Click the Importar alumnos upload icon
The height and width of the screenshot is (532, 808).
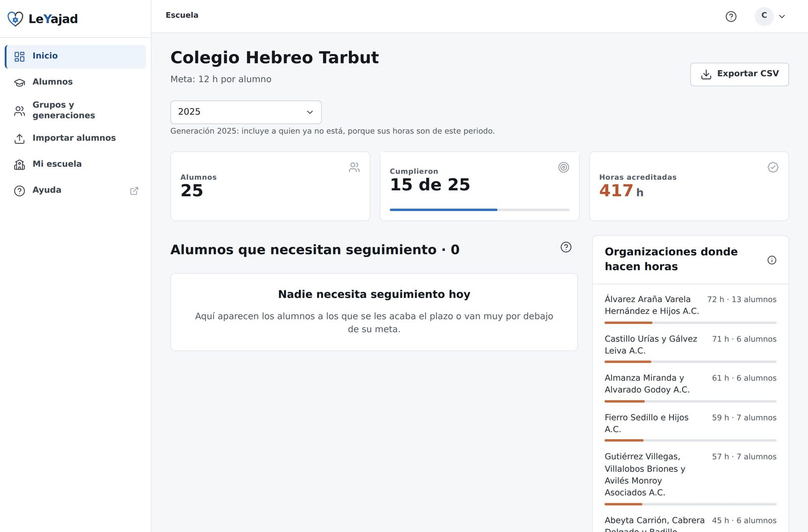19,139
